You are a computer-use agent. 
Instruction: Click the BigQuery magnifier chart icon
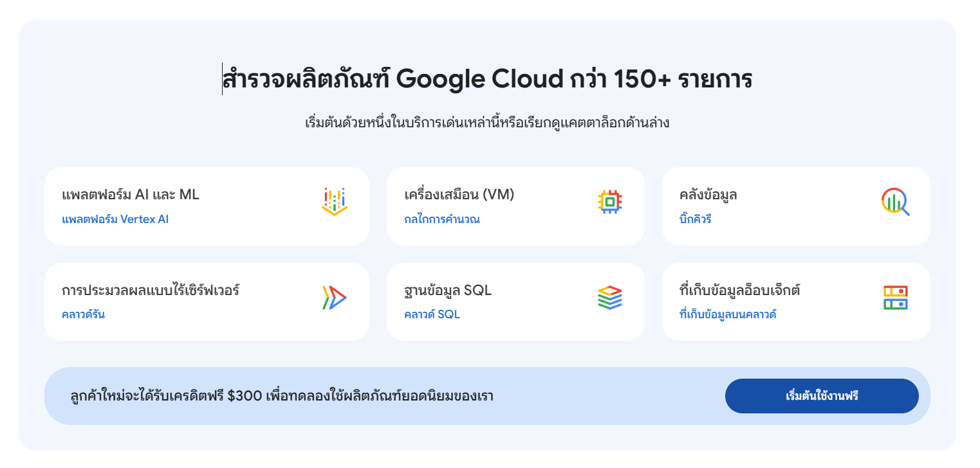(x=895, y=202)
